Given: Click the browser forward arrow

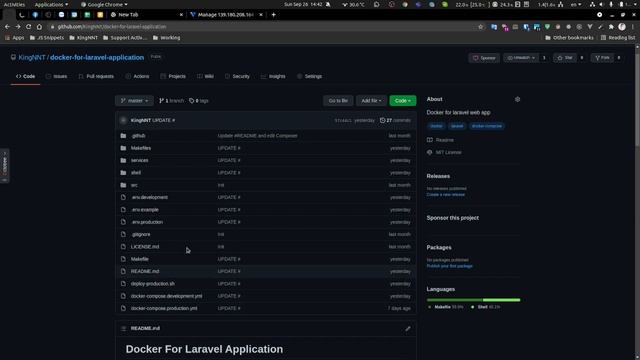Looking at the screenshot, I should (x=18, y=27).
